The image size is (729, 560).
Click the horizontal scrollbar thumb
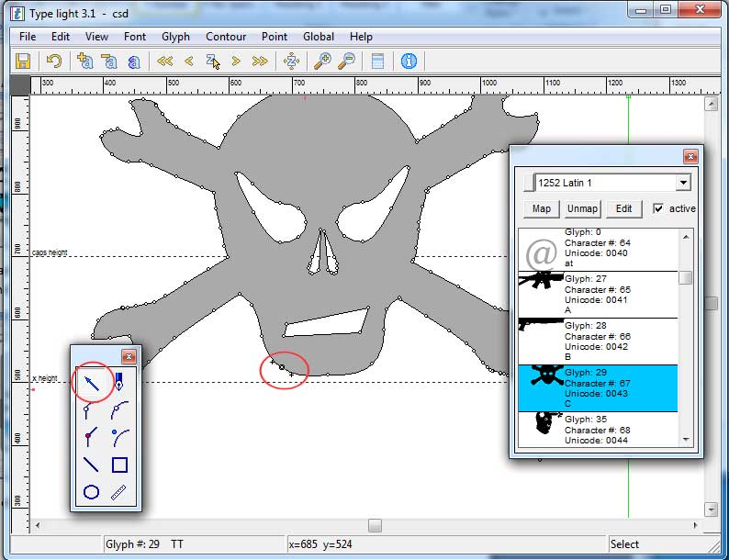pos(375,525)
